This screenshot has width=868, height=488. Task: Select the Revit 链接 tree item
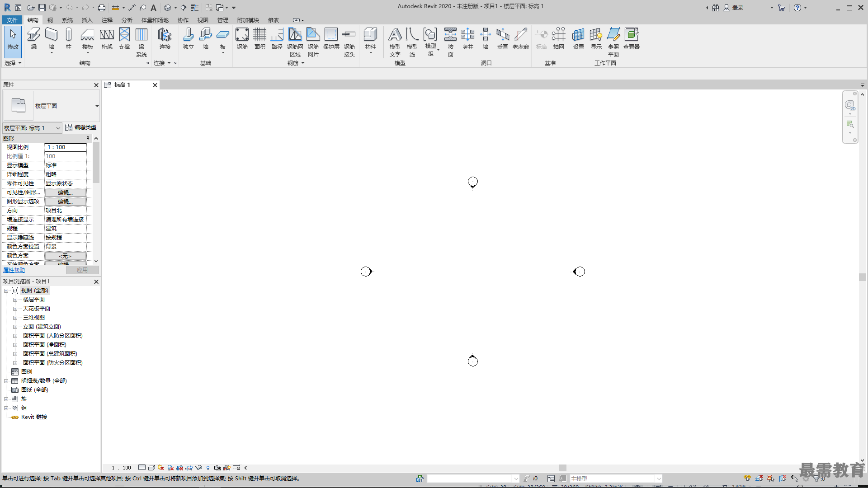pos(34,417)
